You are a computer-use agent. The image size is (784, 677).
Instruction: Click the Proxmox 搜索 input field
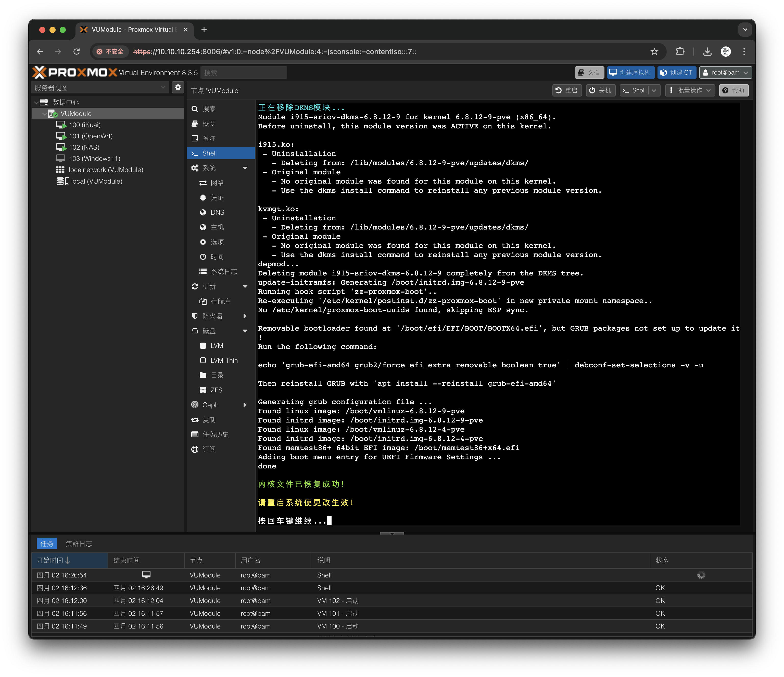coord(244,73)
